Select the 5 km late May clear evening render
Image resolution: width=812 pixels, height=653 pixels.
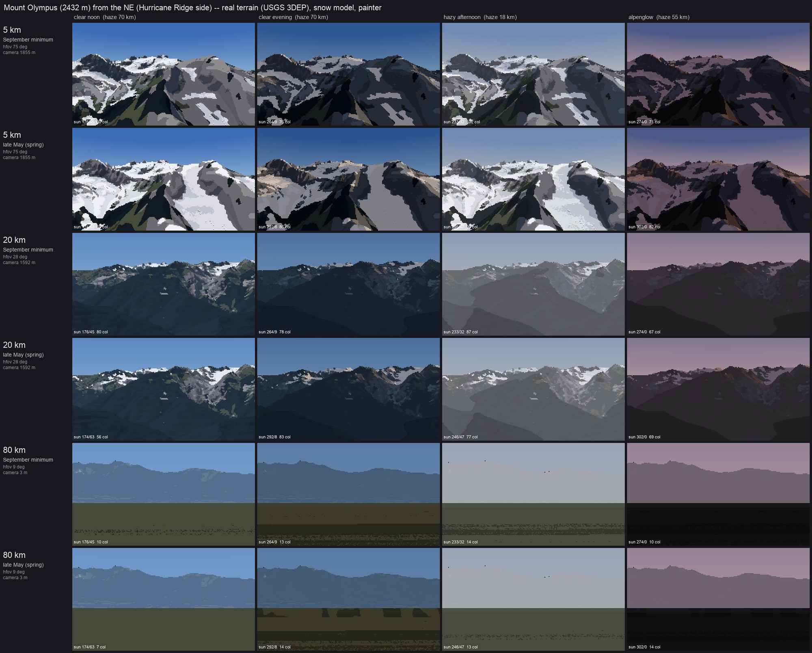pos(348,179)
